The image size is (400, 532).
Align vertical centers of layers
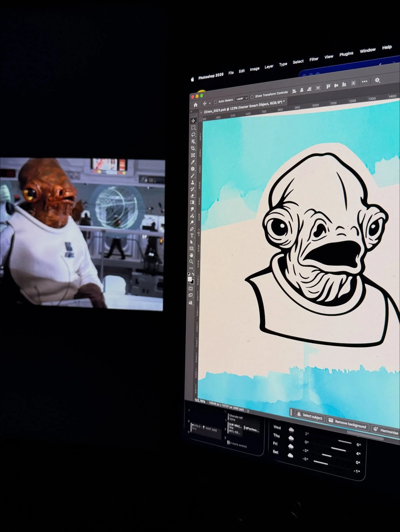(336, 85)
